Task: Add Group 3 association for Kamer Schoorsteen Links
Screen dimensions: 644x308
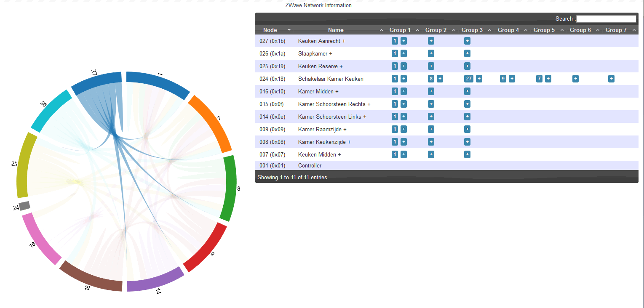Action: point(467,117)
